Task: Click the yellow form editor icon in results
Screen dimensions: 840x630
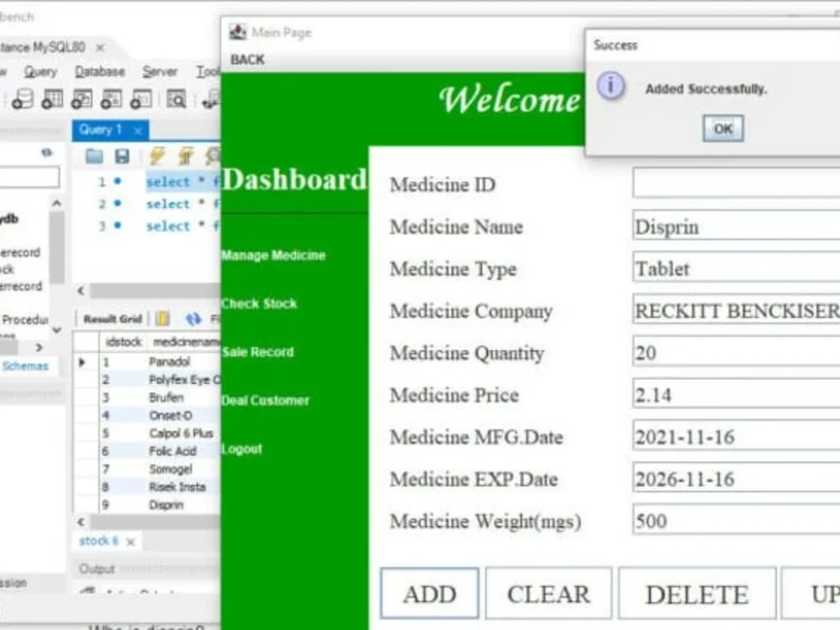Action: 163,318
